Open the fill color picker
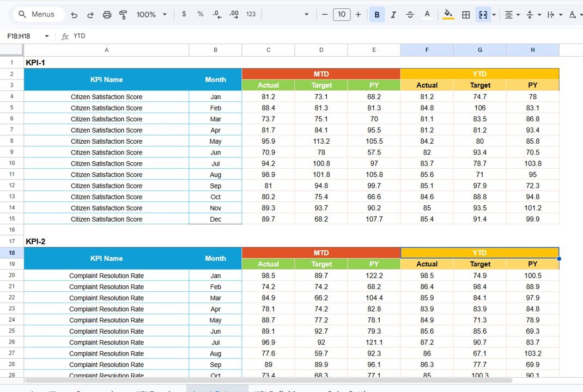The width and height of the screenshot is (583, 392). 448,15
